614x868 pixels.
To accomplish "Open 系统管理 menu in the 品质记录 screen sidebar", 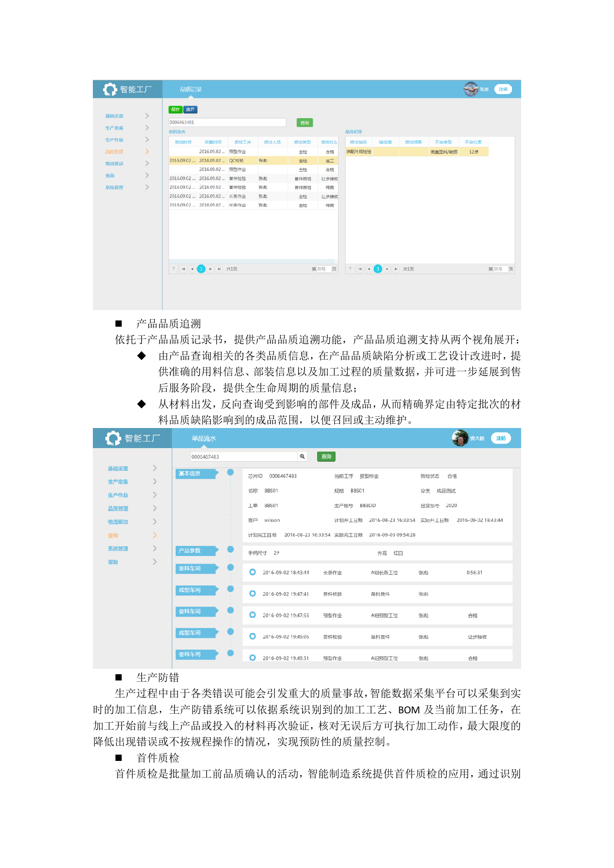I will [114, 188].
